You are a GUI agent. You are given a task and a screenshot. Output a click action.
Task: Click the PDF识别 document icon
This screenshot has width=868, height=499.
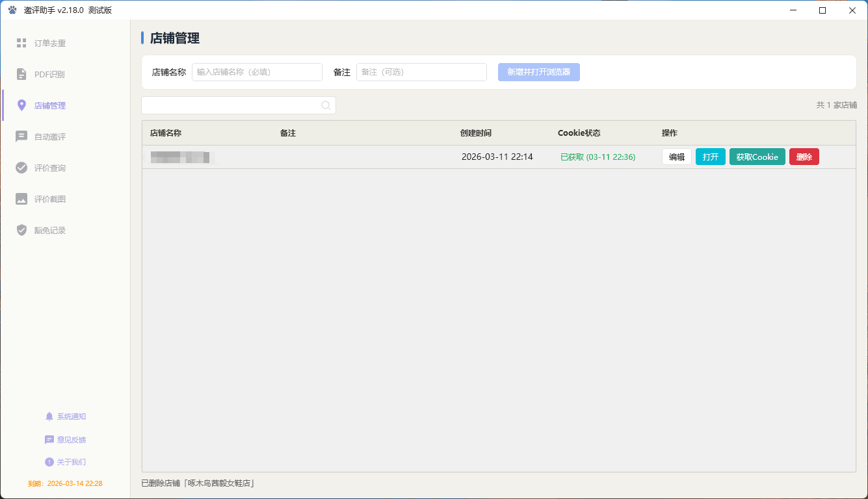(21, 74)
